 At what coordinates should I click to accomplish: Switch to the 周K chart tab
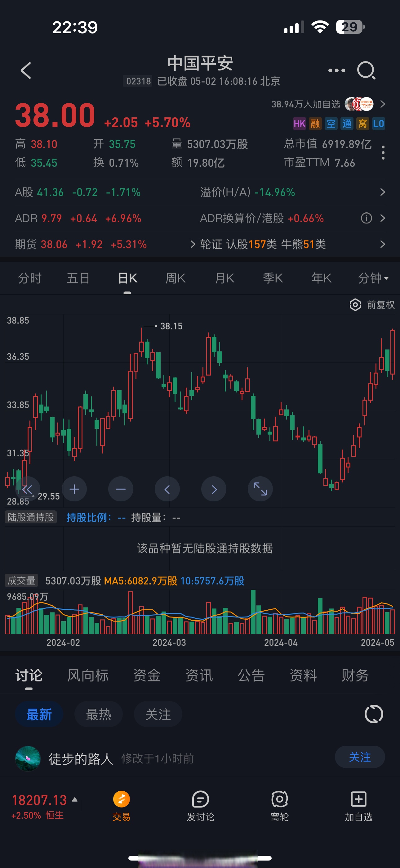[x=176, y=278]
